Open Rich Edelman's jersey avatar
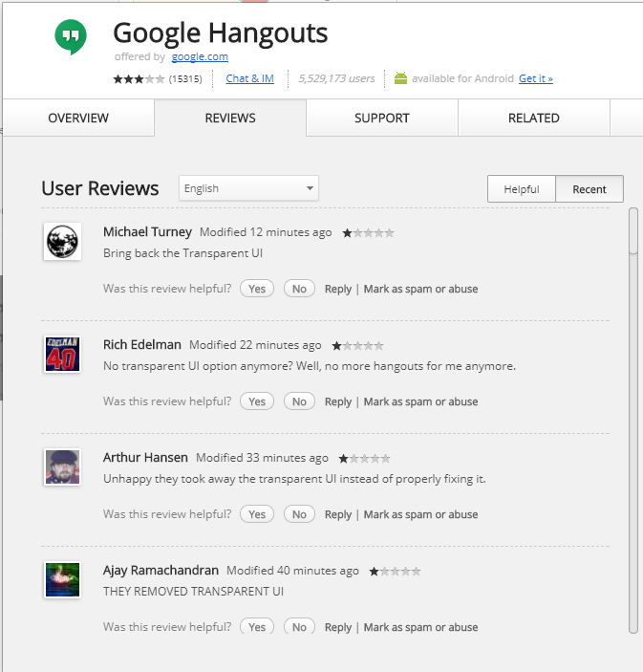The height and width of the screenshot is (672, 643). click(62, 354)
